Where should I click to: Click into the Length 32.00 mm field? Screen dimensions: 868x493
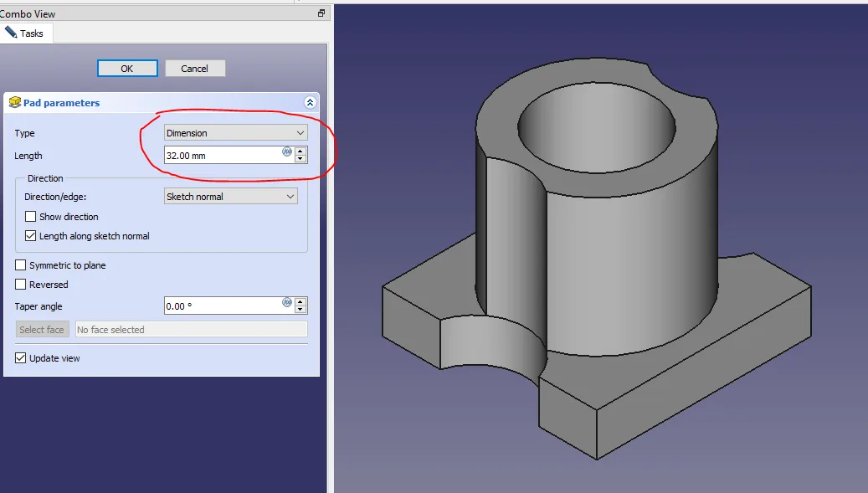222,156
